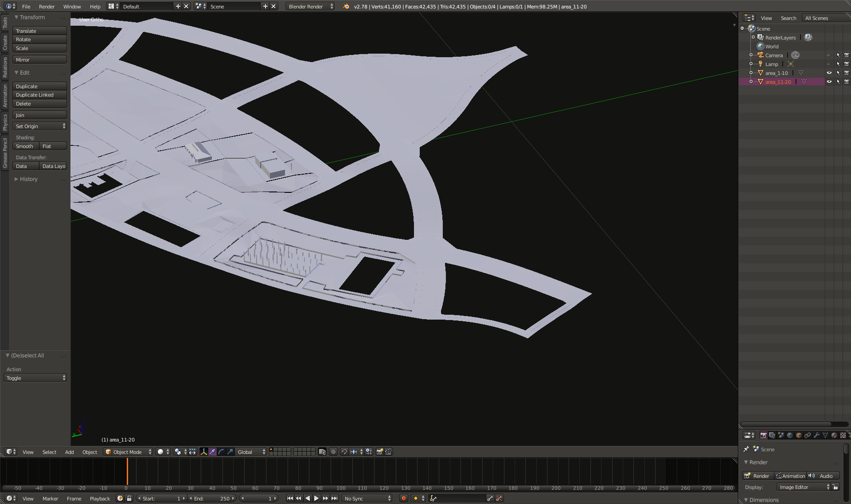Screen dimensions: 851x504
Task: Expand the History panel
Action: coord(28,179)
